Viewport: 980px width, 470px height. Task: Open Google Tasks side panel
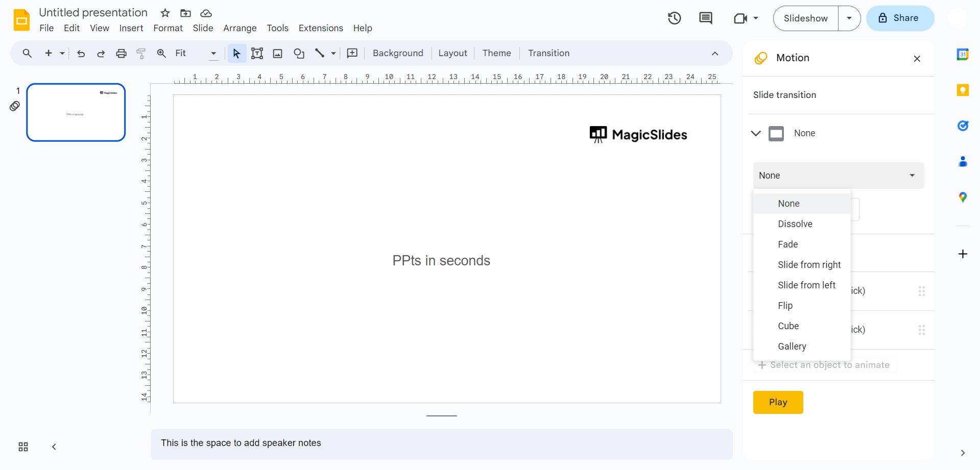click(x=963, y=126)
